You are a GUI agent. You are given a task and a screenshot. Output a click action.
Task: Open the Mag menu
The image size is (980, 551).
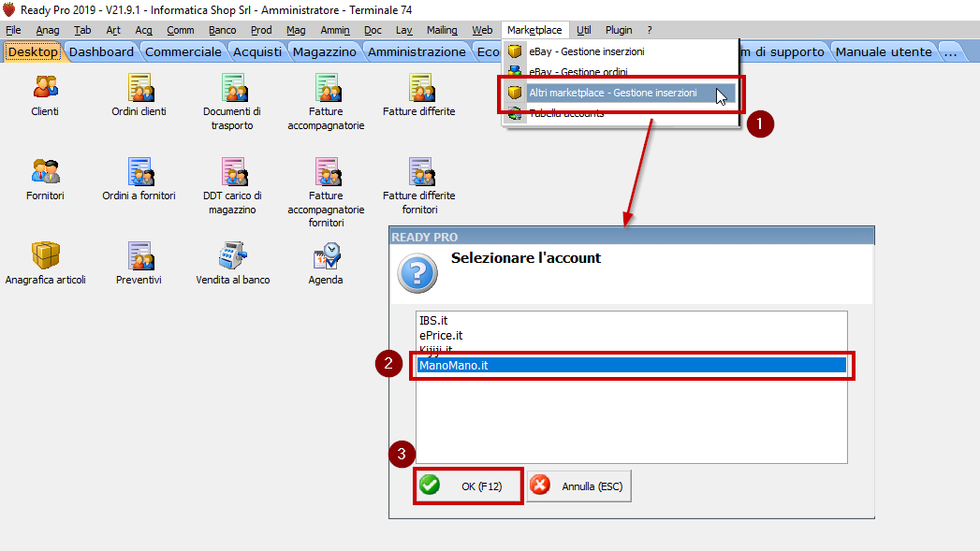297,30
